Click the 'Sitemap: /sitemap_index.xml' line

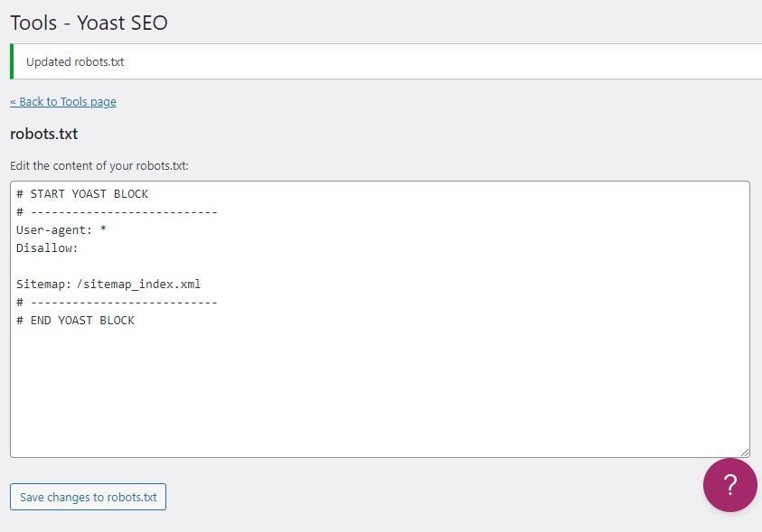[x=108, y=285]
